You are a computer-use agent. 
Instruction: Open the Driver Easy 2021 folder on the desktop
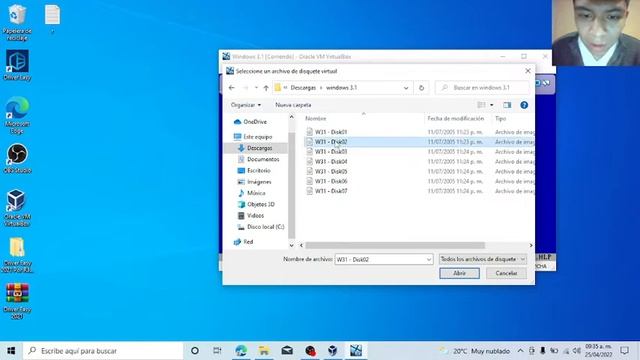pyautogui.click(x=17, y=255)
